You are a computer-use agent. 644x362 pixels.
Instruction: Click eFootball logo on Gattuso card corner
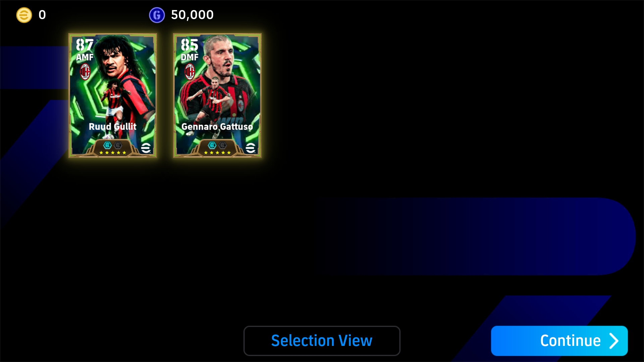(x=251, y=147)
